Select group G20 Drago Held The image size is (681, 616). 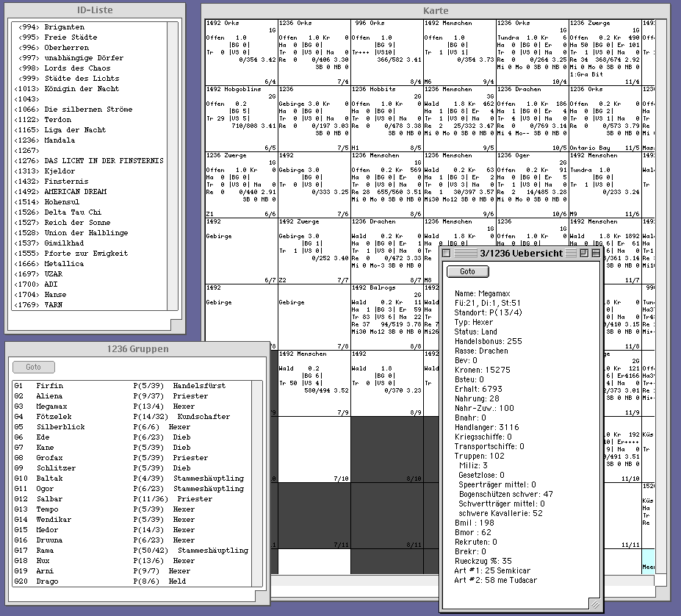pos(131,581)
